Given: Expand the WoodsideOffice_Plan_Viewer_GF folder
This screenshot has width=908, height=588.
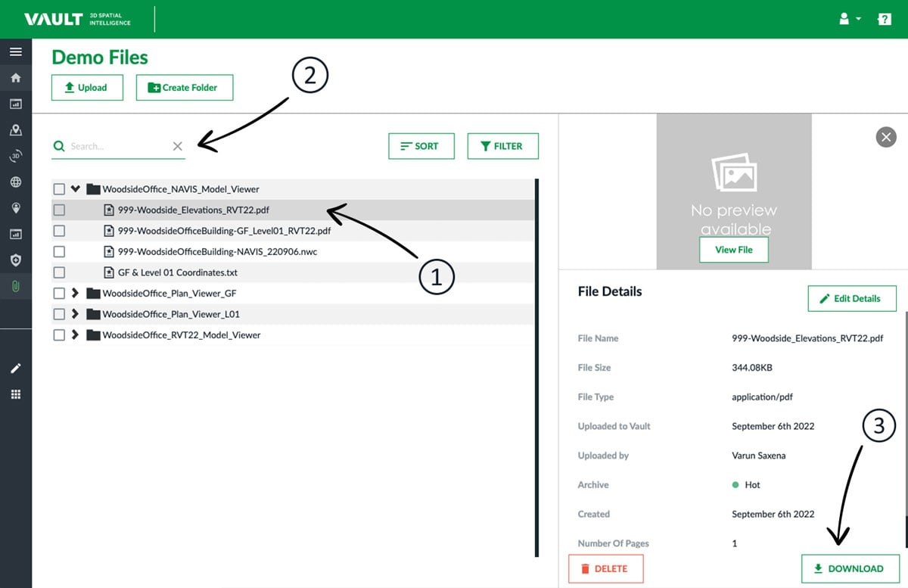Looking at the screenshot, I should 75,293.
